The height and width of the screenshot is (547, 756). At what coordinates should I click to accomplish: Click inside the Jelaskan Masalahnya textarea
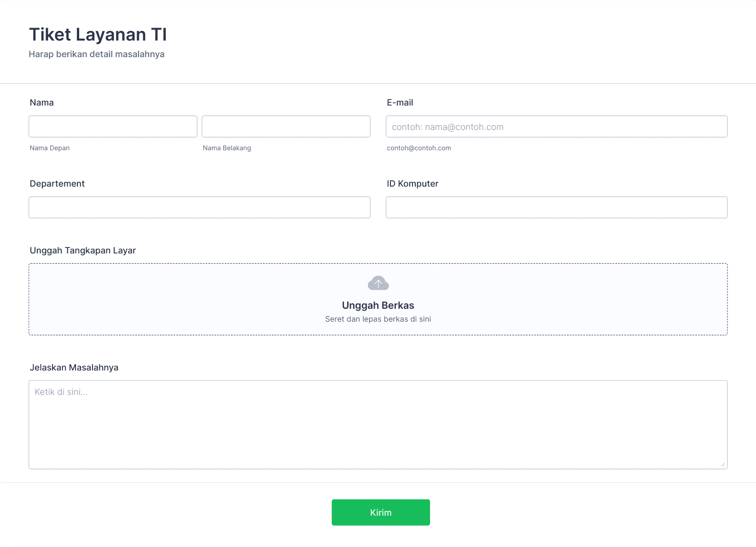click(x=378, y=424)
